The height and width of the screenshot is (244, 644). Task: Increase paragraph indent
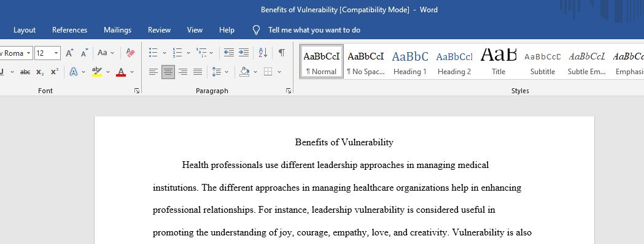(x=244, y=53)
